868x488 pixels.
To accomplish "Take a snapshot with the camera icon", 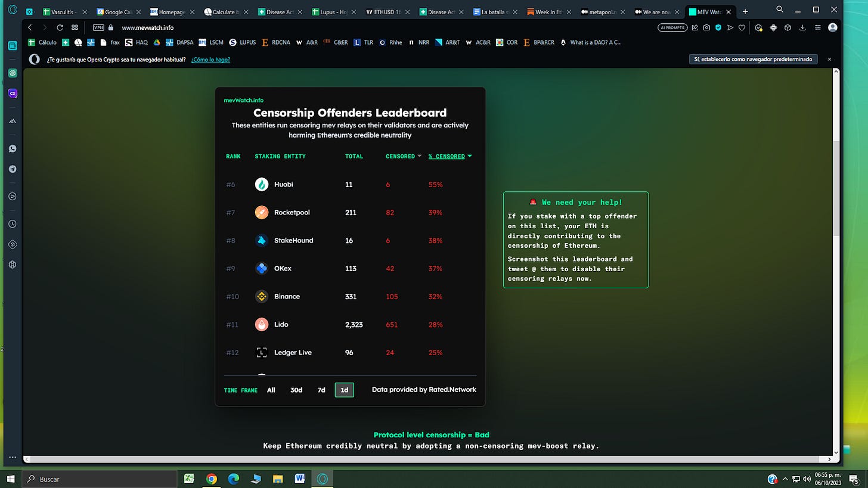I will point(706,27).
